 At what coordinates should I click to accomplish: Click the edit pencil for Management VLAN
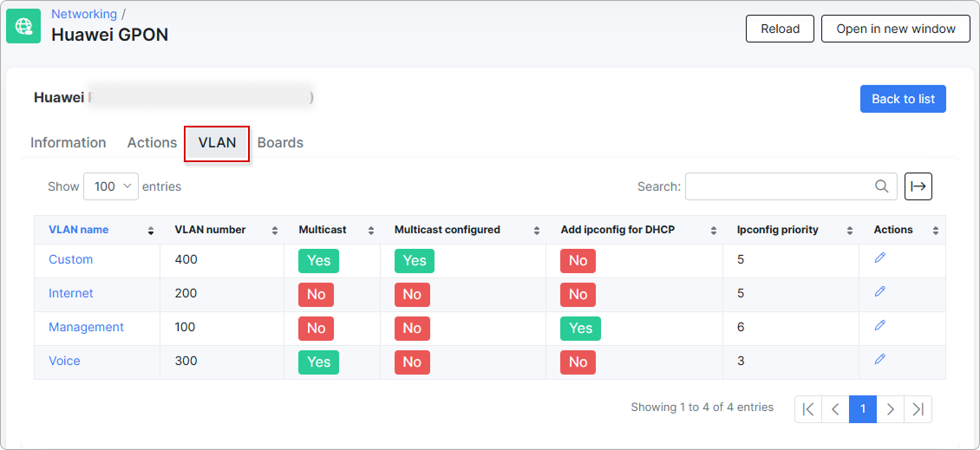(x=879, y=326)
